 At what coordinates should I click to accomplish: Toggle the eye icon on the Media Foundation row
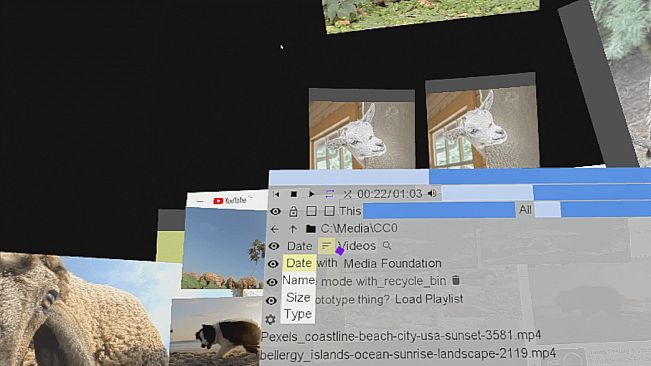coord(273,264)
